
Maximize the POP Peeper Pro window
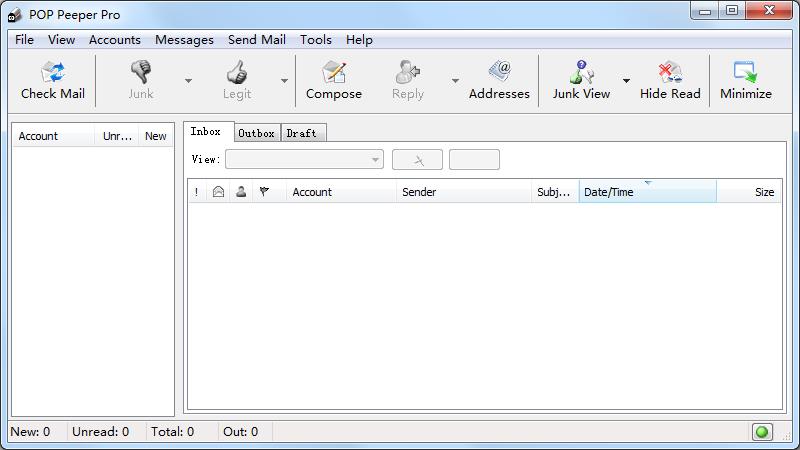pos(732,10)
